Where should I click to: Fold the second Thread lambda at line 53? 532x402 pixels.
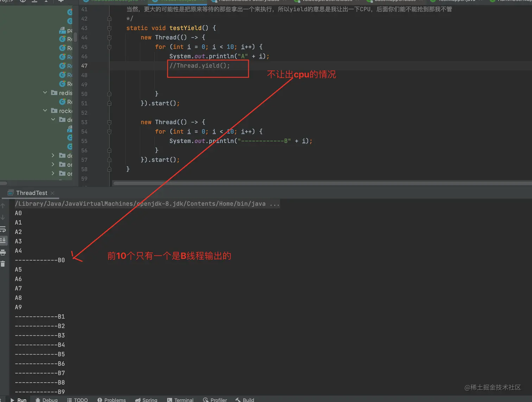pos(109,122)
